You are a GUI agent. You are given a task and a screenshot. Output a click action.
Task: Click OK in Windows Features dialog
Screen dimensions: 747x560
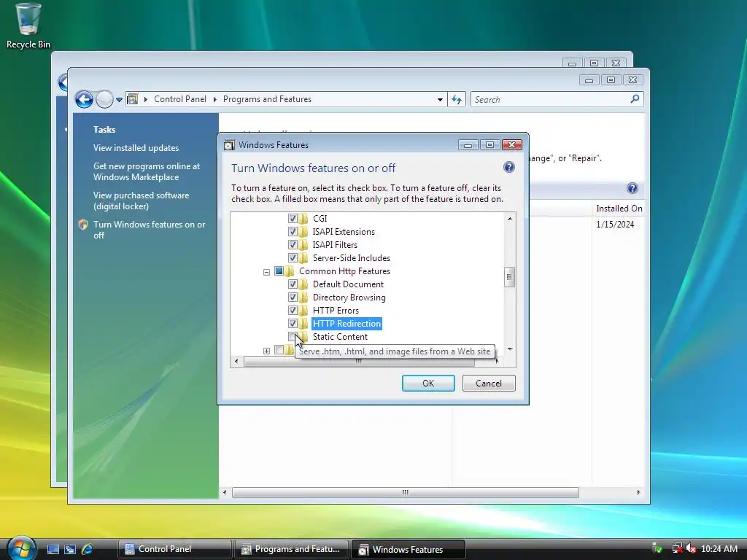[428, 384]
